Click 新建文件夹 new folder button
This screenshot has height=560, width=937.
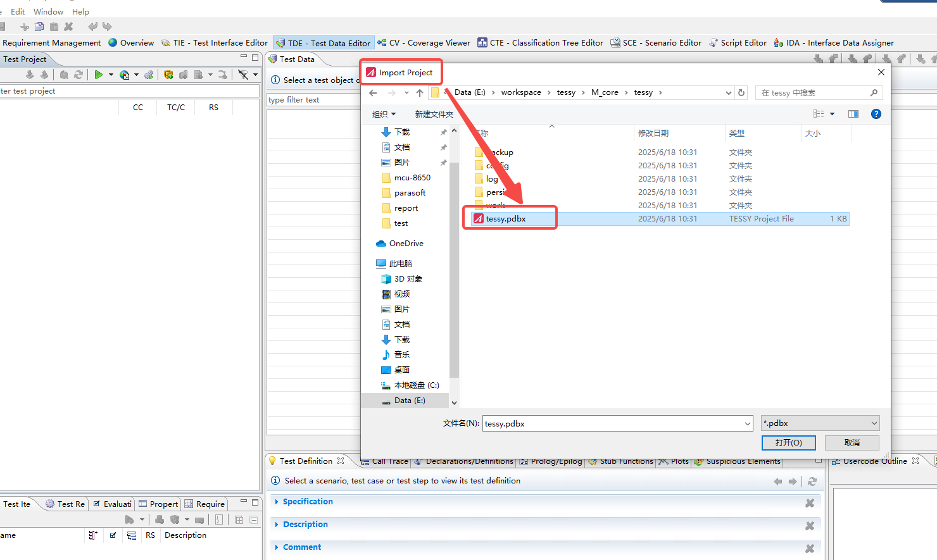point(434,115)
